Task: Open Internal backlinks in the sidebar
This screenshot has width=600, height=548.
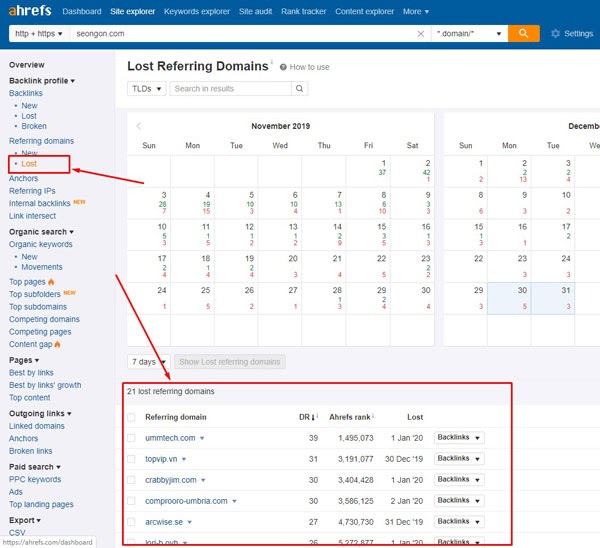Action: (x=40, y=203)
